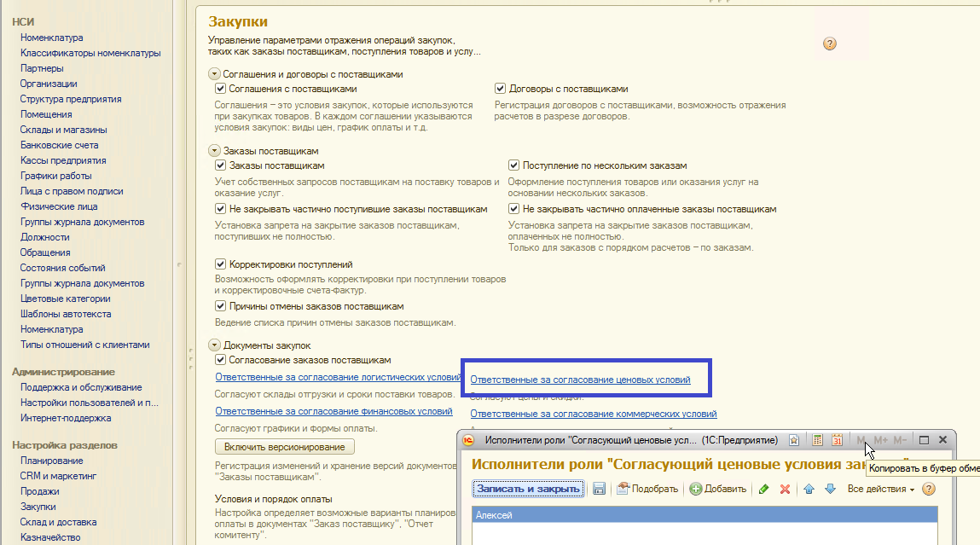This screenshot has width=980, height=545.
Task: Move the row up with the blue up arrow
Action: [809, 489]
